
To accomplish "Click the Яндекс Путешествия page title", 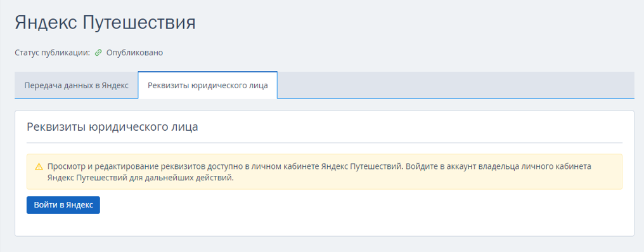I will (x=105, y=23).
